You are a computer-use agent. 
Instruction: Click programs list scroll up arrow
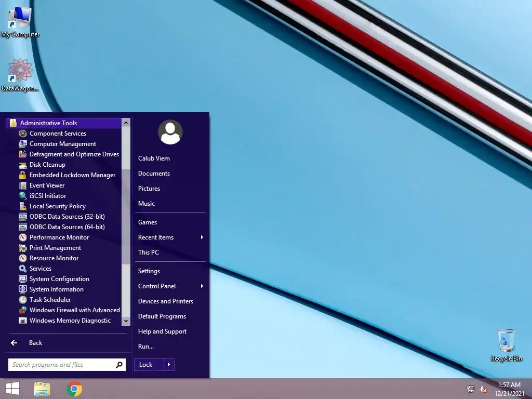[126, 123]
